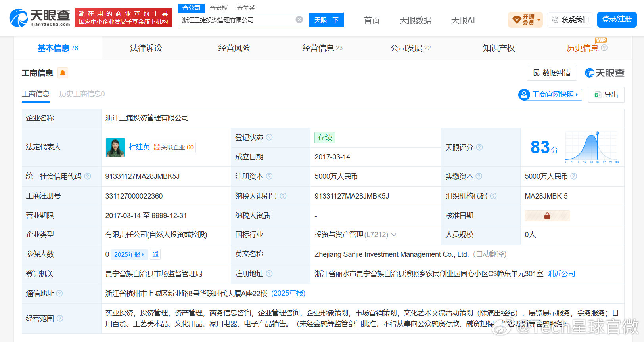Image resolution: width=644 pixels, height=342 pixels.
Task: Expand the 投资与资产管理 industry chevron
Action: tap(394, 235)
